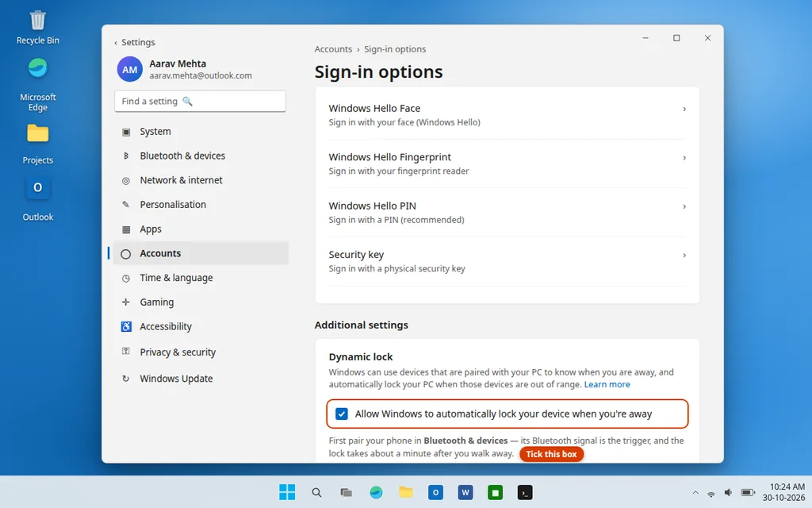Click the Apps grid icon
812x508 pixels.
tap(126, 229)
